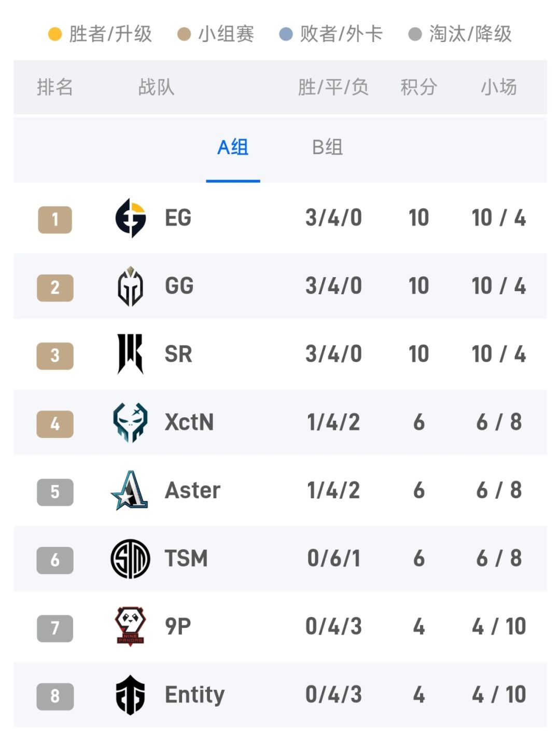The width and height of the screenshot is (560, 754).
Task: Click the Entity team logo
Action: tap(130, 695)
